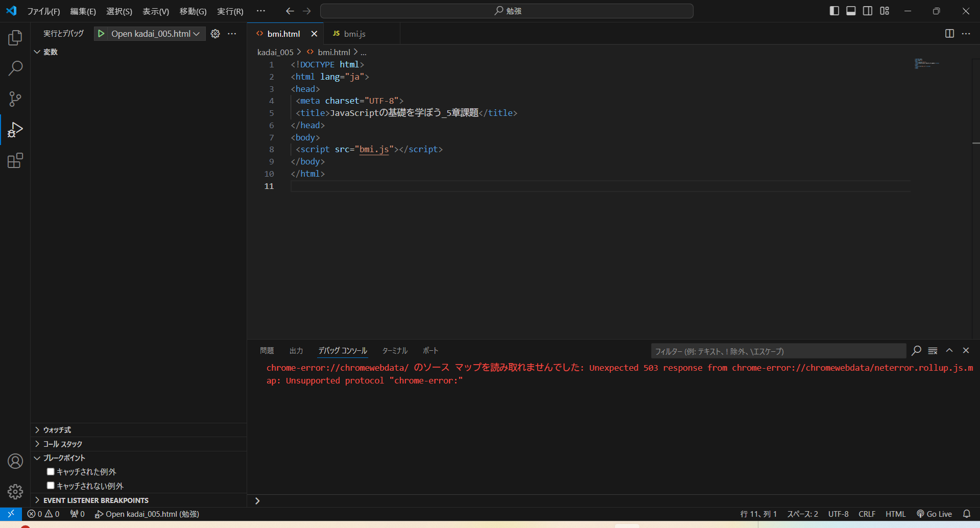This screenshot has height=528, width=980.
Task: Show forwarded ports indicator in status bar
Action: pyautogui.click(x=78, y=514)
